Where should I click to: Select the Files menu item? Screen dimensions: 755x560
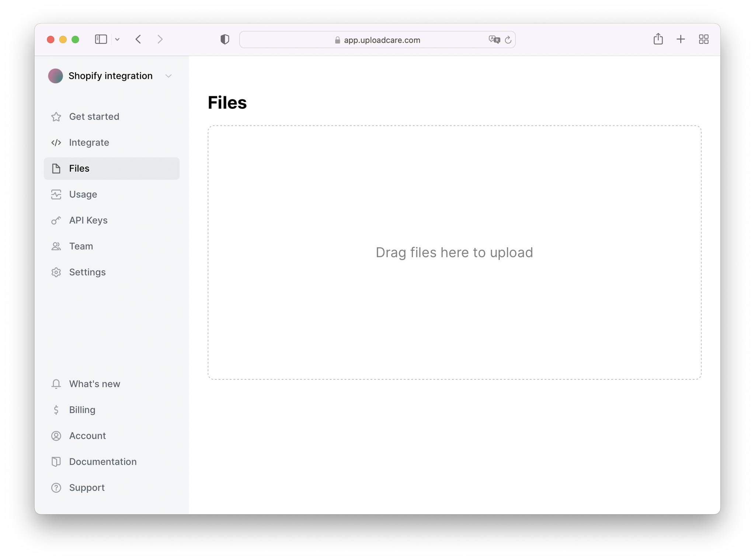(x=111, y=168)
